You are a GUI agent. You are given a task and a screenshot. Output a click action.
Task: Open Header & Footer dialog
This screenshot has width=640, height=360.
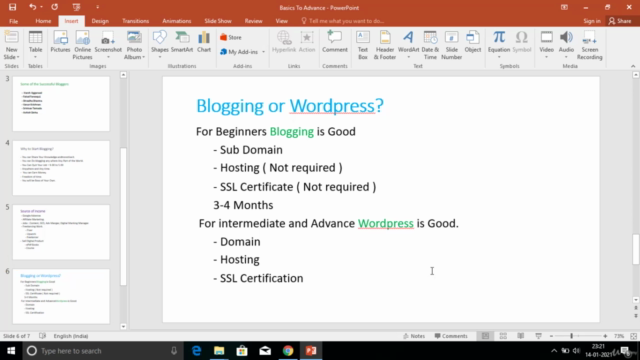[385, 45]
